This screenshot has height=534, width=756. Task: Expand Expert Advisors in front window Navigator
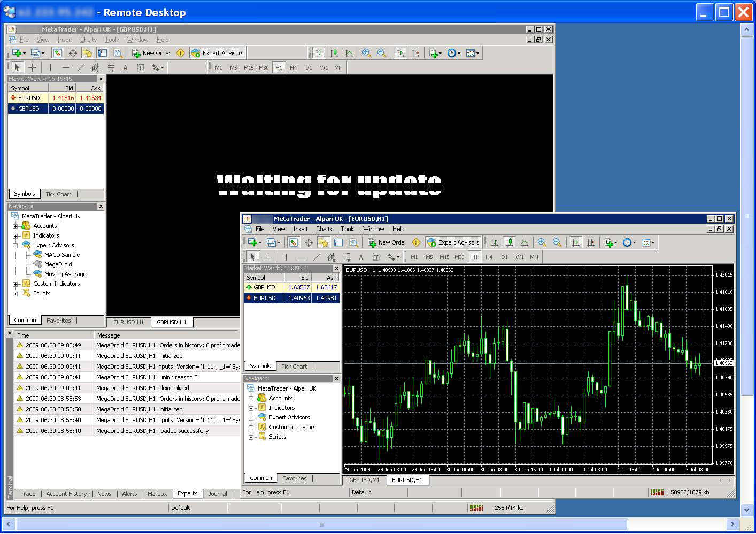click(x=251, y=418)
